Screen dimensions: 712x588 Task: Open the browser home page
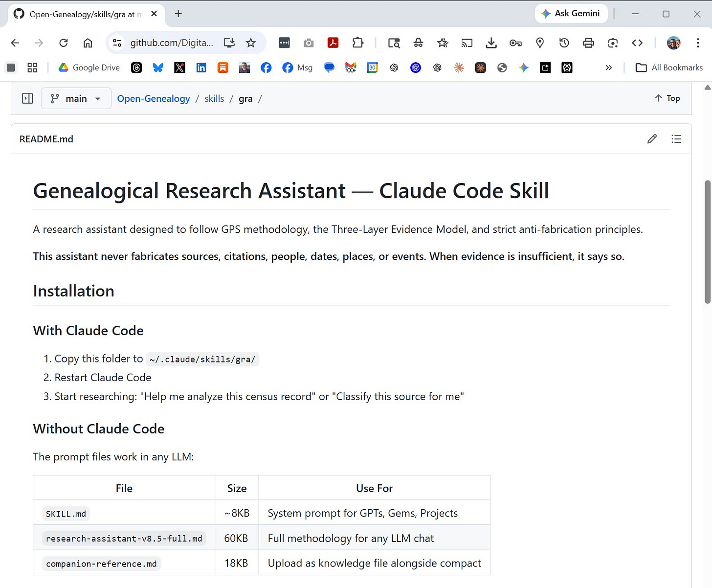(x=88, y=43)
